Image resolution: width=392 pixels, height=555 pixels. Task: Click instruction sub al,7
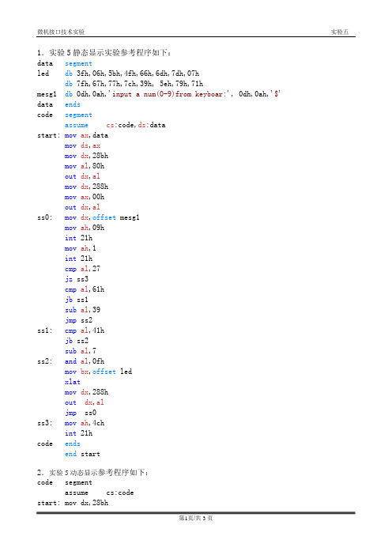pyautogui.click(x=81, y=351)
